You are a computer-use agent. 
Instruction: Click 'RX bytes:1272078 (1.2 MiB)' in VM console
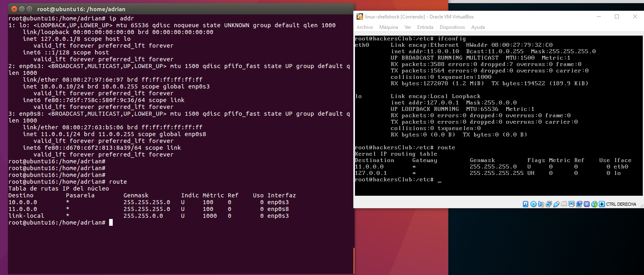437,84
